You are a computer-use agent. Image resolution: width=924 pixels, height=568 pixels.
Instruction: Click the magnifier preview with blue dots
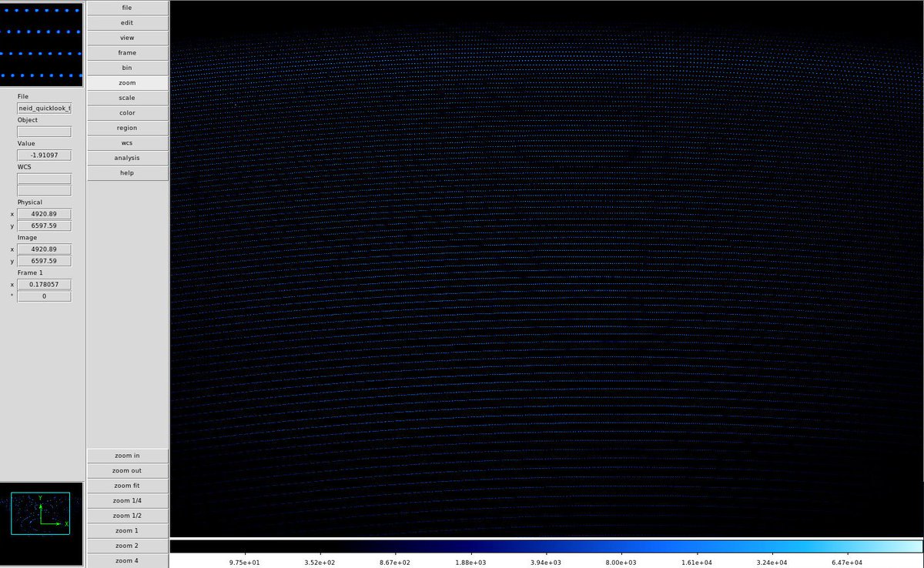pos(42,44)
